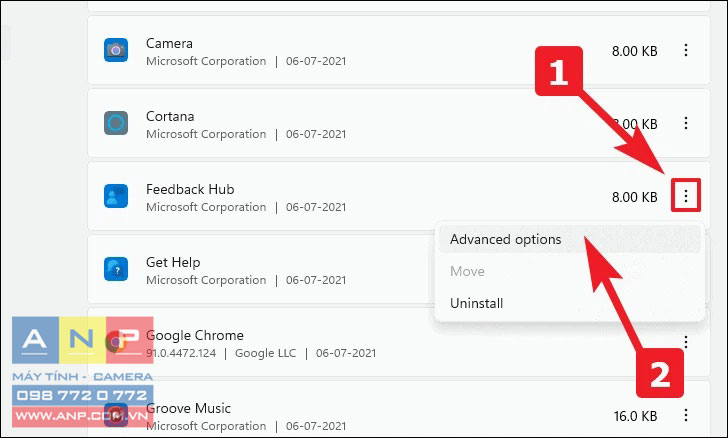Click Chrome version 91.0.4472.124 text
This screenshot has width=728, height=438.
pos(181,353)
